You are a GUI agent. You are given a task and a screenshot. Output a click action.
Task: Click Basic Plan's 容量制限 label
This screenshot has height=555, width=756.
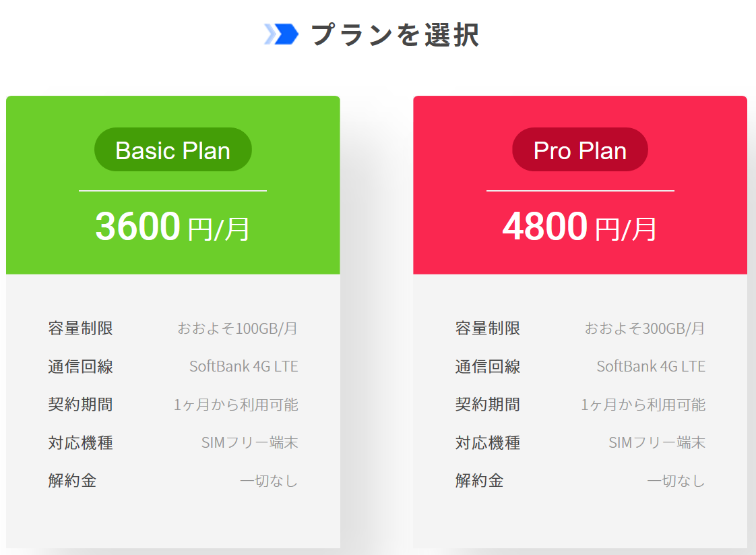[x=81, y=328]
